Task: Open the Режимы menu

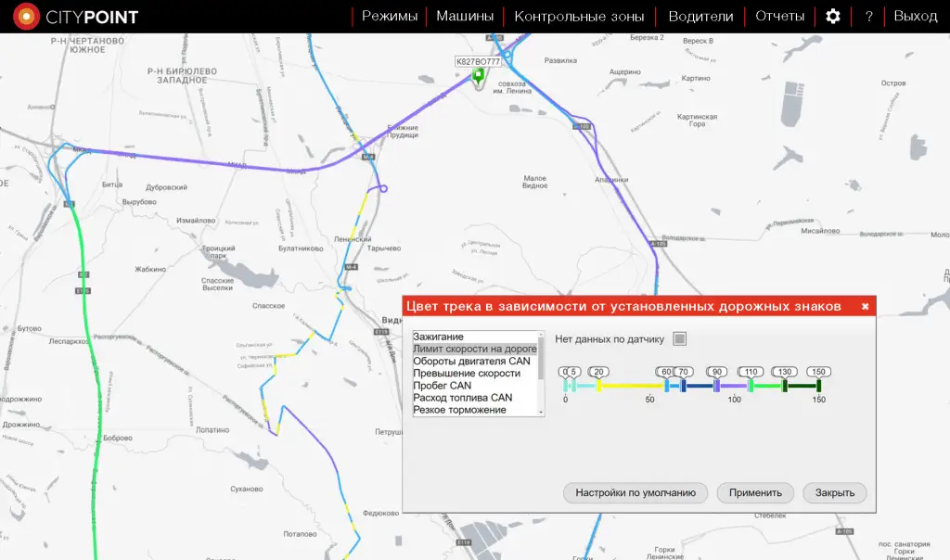Action: [390, 17]
